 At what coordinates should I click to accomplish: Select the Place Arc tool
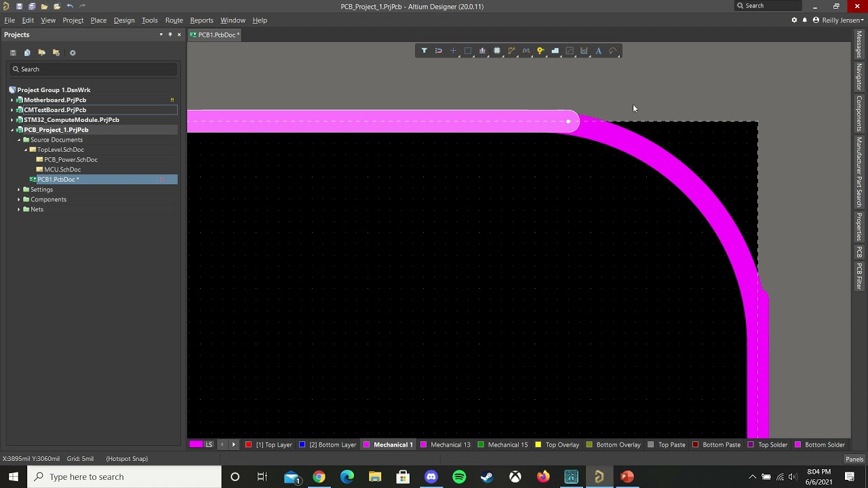(613, 51)
